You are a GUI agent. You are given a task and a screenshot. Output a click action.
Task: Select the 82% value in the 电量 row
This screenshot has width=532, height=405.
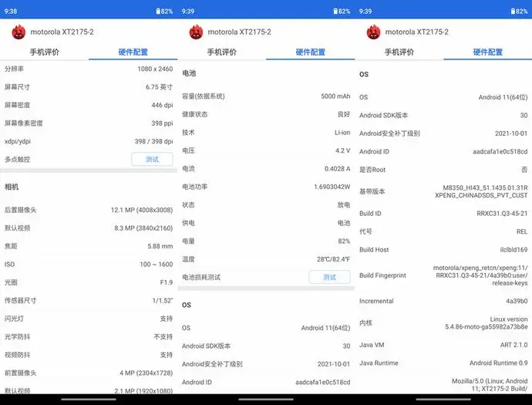click(344, 241)
